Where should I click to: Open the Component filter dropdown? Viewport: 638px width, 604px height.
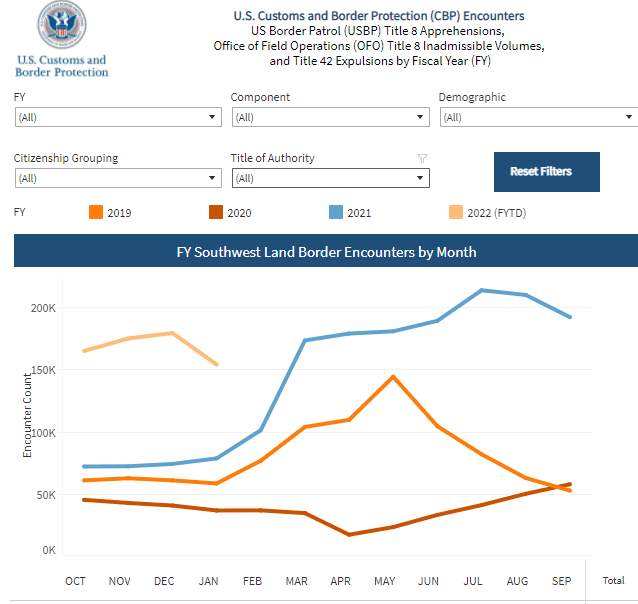330,117
